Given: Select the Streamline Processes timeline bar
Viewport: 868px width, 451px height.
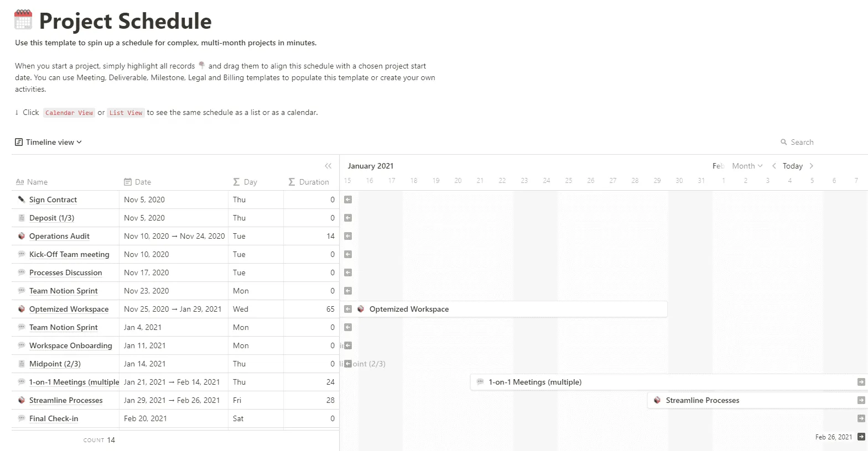Looking at the screenshot, I should click(758, 400).
